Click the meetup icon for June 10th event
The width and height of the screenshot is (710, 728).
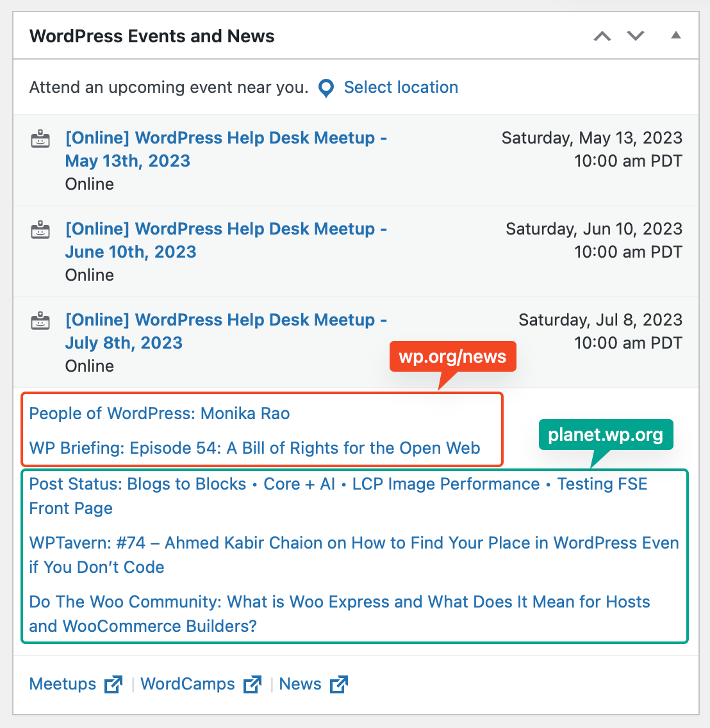40,230
